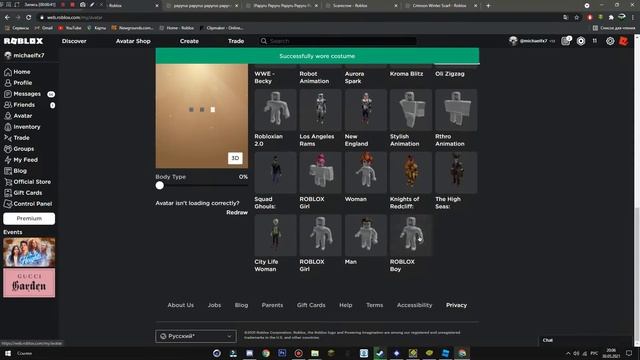Open the Help footer link
The height and width of the screenshot is (360, 640).
tap(345, 305)
